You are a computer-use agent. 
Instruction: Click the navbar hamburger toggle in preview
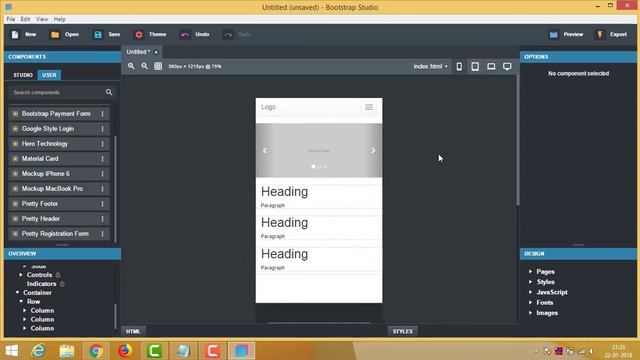click(x=369, y=107)
